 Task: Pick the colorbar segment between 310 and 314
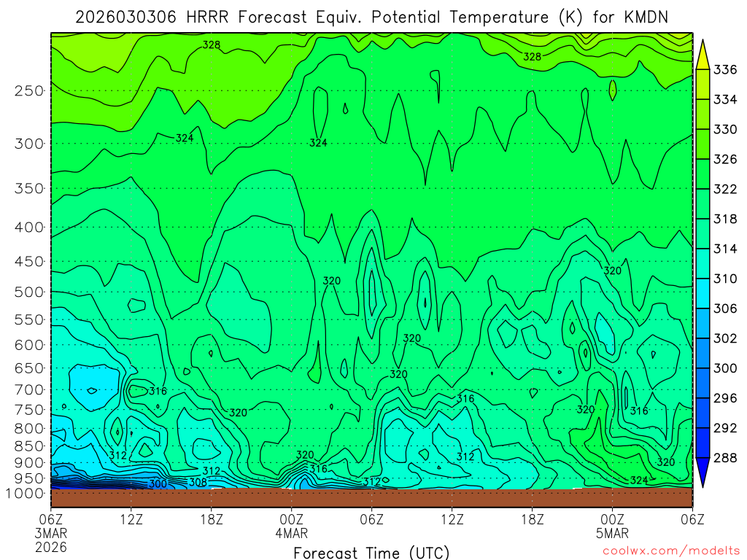coord(703,263)
